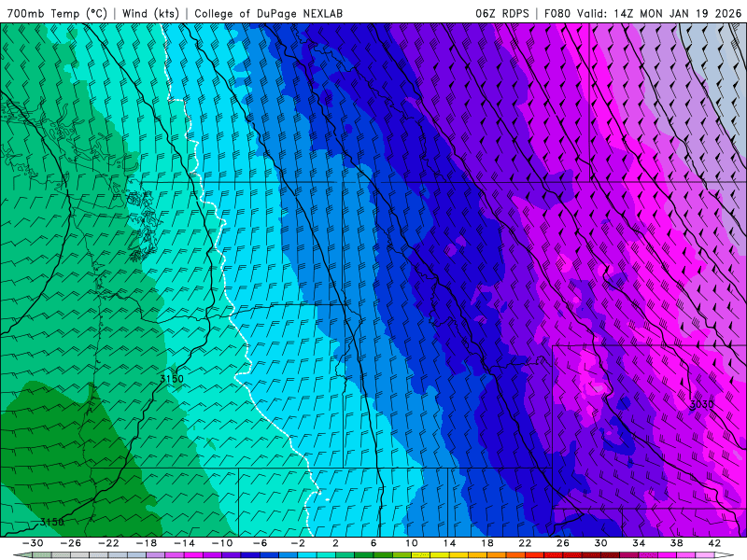Click the "F080" forecast hour label
The height and width of the screenshot is (560, 747).
point(557,14)
